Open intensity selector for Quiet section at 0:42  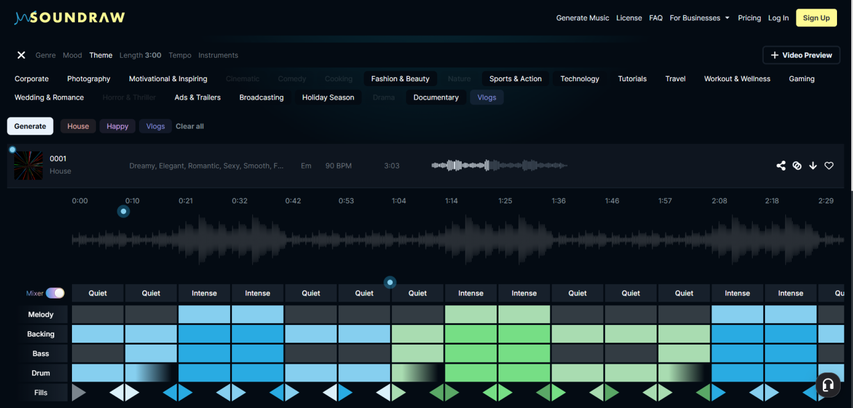(311, 293)
